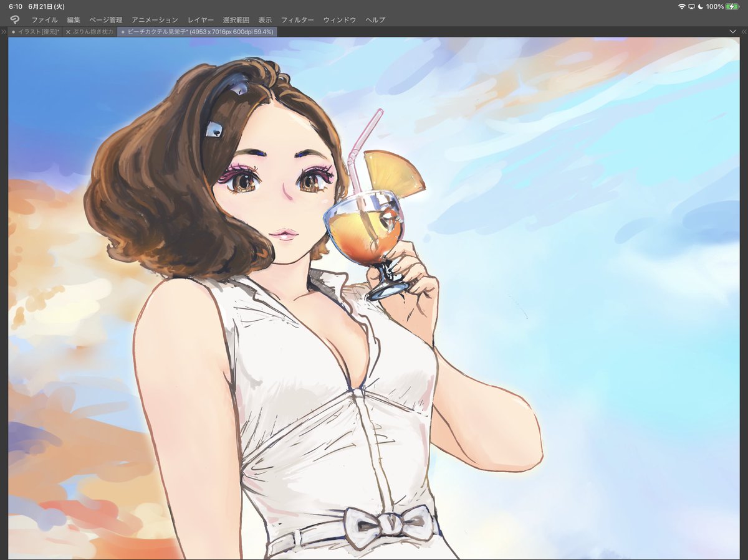Open the 表示 menu
The width and height of the screenshot is (748, 560).
pos(265,20)
